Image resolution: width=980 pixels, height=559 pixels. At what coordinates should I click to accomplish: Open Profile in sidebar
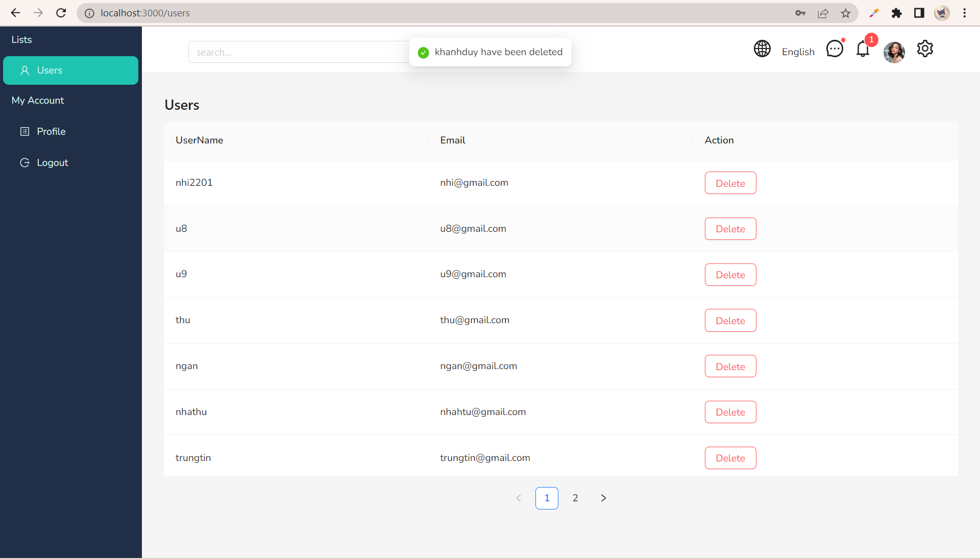click(51, 131)
